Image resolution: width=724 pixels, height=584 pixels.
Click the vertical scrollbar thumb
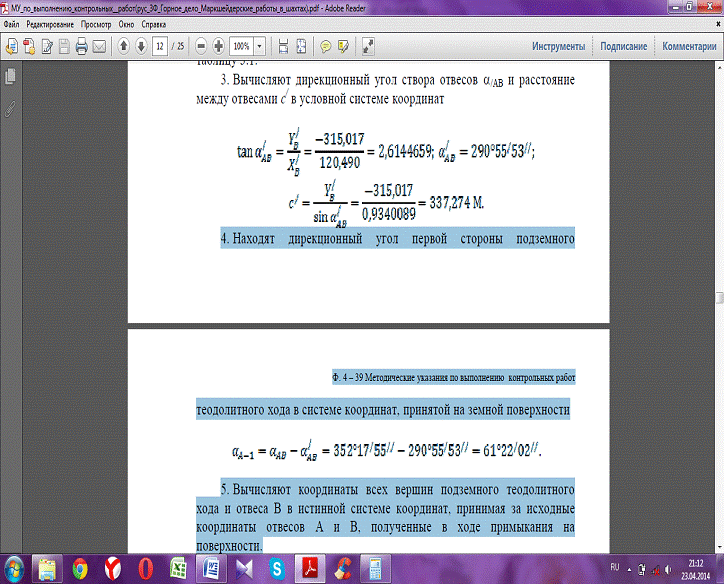pos(719,298)
